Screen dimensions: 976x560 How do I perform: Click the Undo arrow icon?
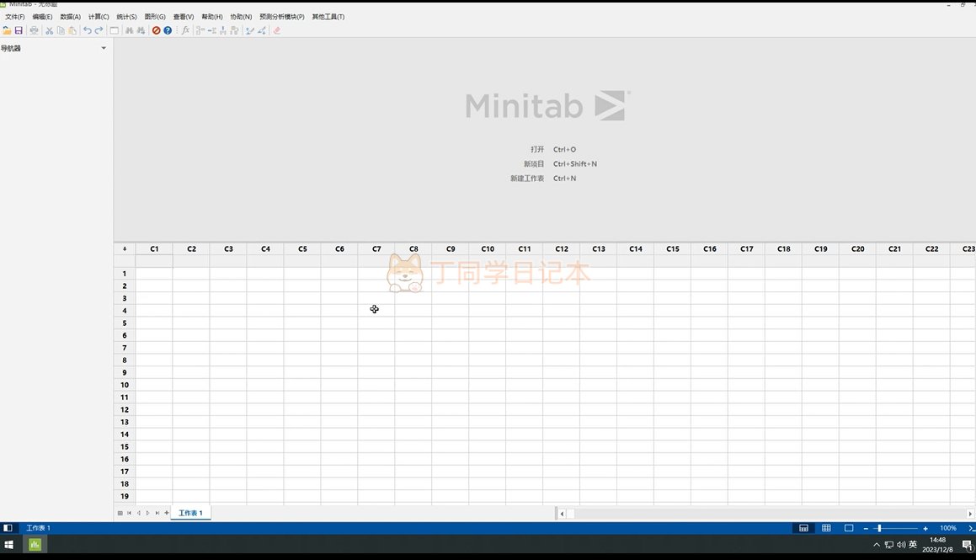pyautogui.click(x=88, y=30)
